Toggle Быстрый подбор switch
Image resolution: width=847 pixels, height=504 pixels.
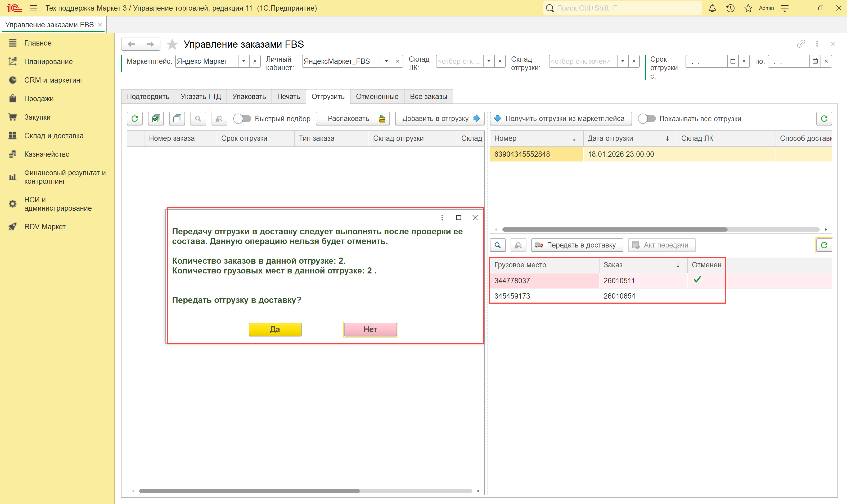click(242, 119)
